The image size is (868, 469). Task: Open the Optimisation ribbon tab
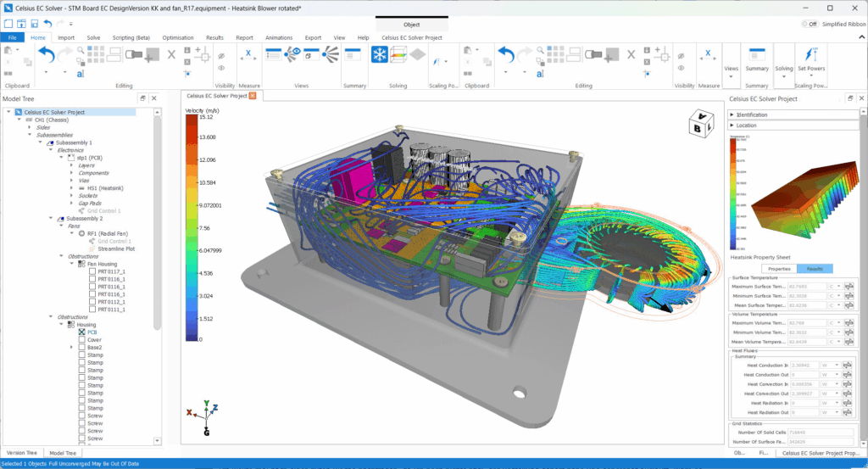pos(178,37)
